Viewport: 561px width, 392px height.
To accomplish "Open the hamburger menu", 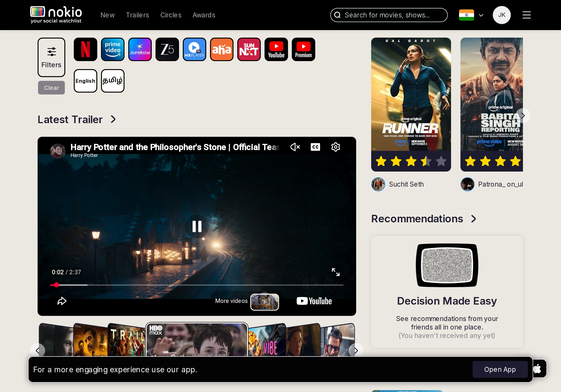I will tap(526, 15).
